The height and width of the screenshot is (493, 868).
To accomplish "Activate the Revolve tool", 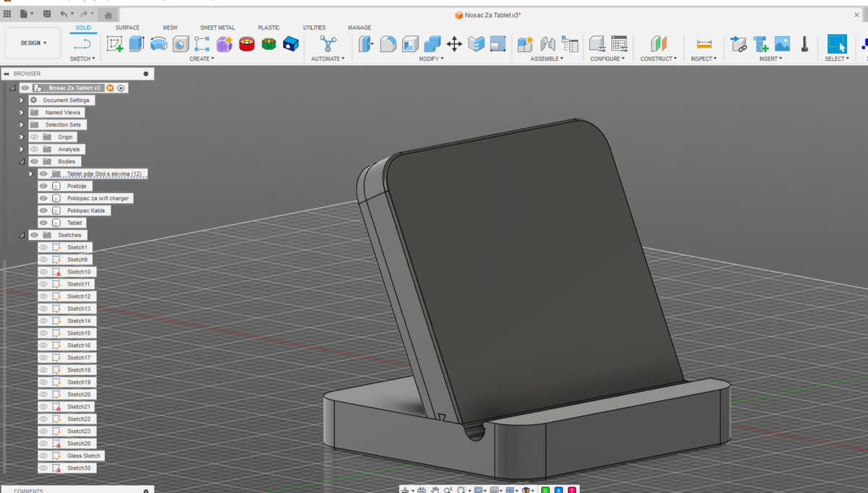I will (x=158, y=44).
